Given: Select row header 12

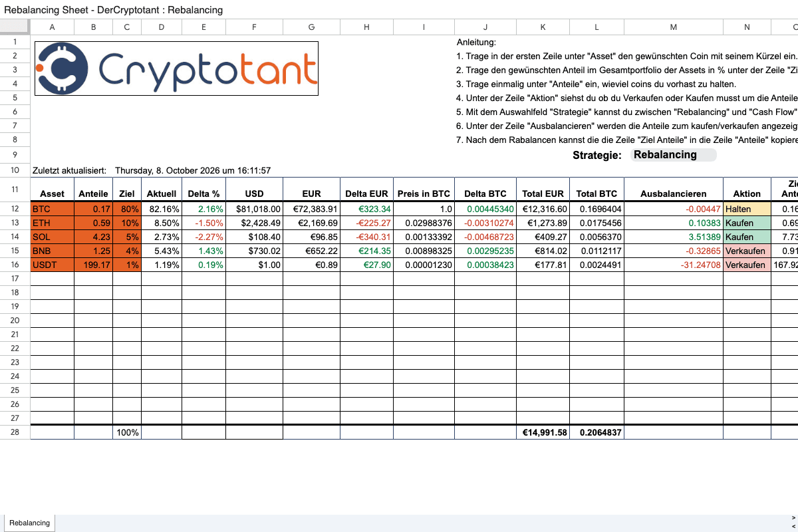Looking at the screenshot, I should click(x=15, y=209).
